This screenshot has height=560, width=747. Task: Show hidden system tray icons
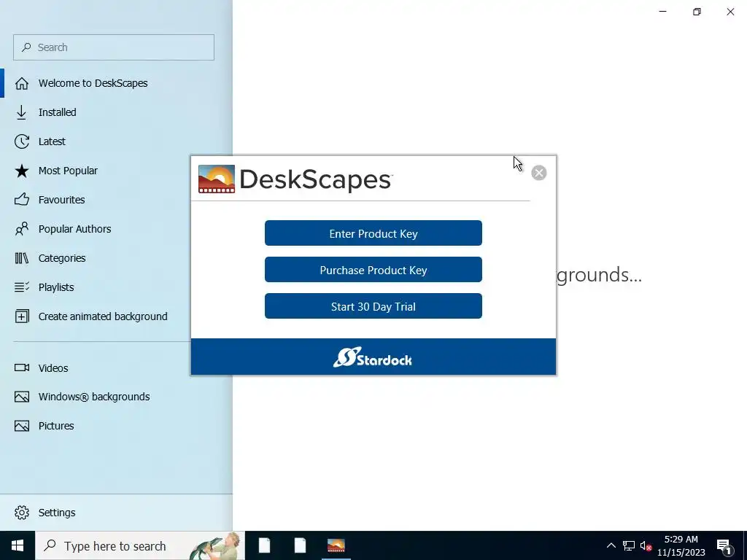pos(611,545)
